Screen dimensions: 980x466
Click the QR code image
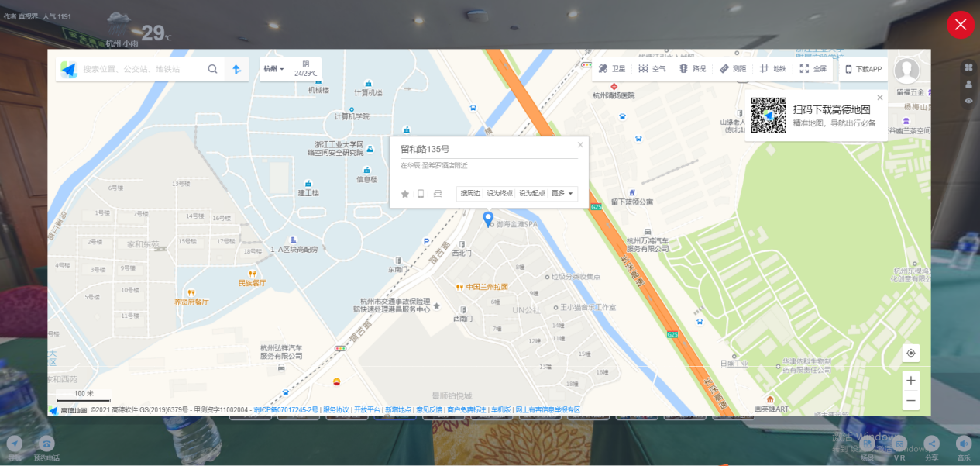[769, 116]
